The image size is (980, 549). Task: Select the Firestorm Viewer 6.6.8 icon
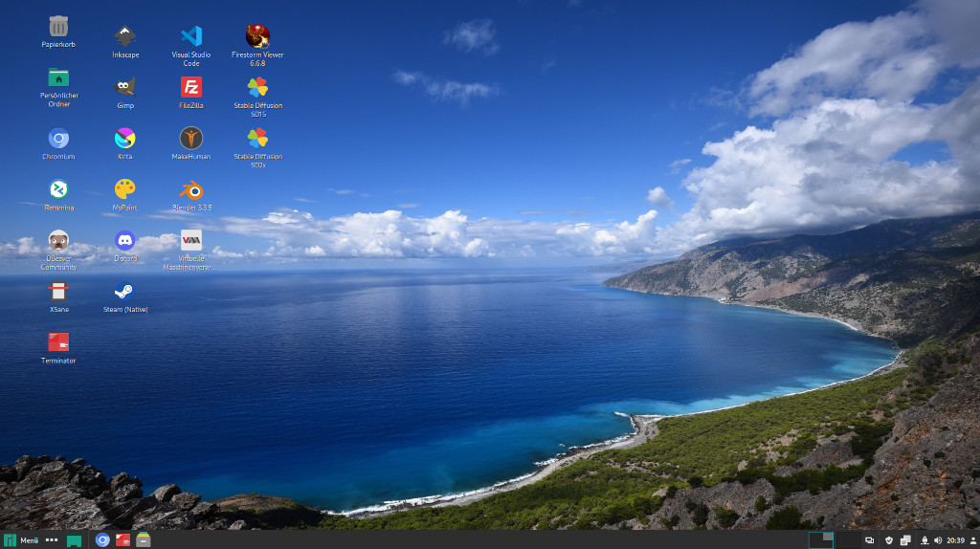[x=257, y=37]
